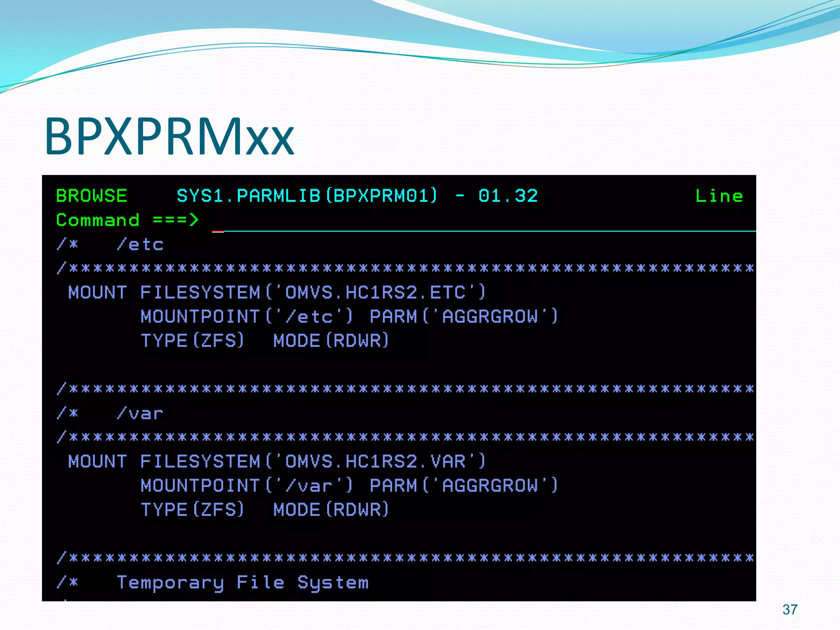Click slide page number 37
840x630 pixels.
pyautogui.click(x=790, y=609)
